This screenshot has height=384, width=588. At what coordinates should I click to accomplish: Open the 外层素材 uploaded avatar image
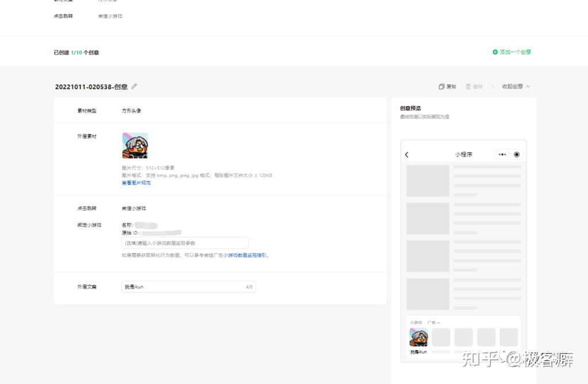[135, 145]
